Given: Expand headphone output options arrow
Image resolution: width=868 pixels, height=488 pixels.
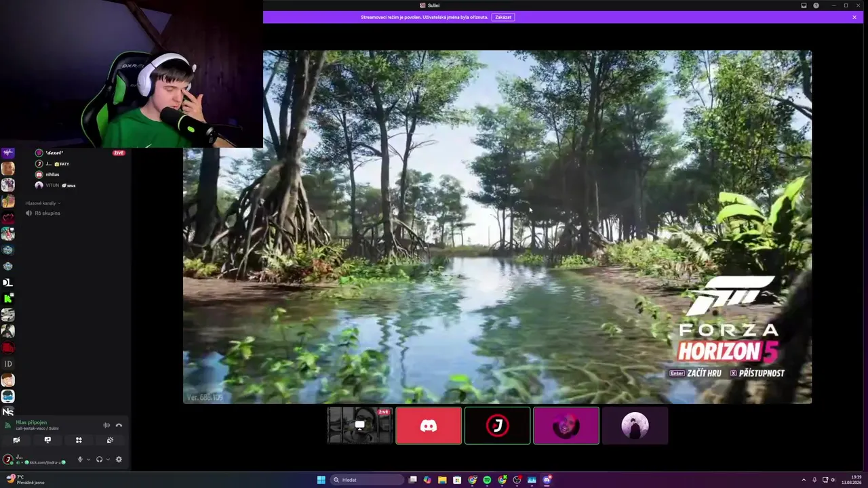Looking at the screenshot, I should coord(108,460).
